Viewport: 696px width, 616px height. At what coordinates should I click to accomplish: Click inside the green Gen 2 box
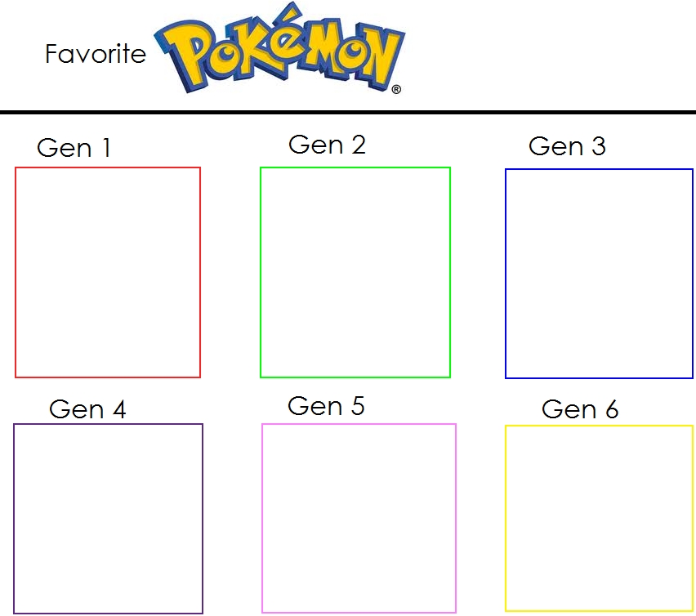pos(355,273)
